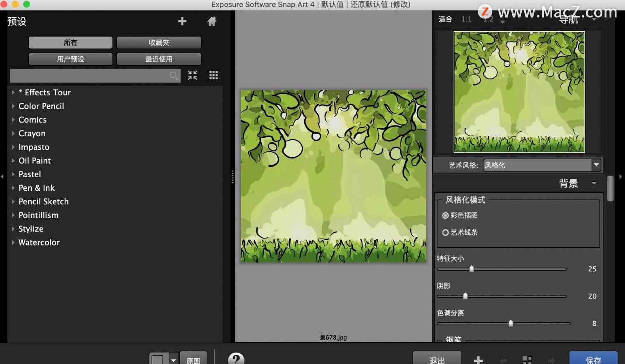Click the right panel scrollbar

coord(610,188)
